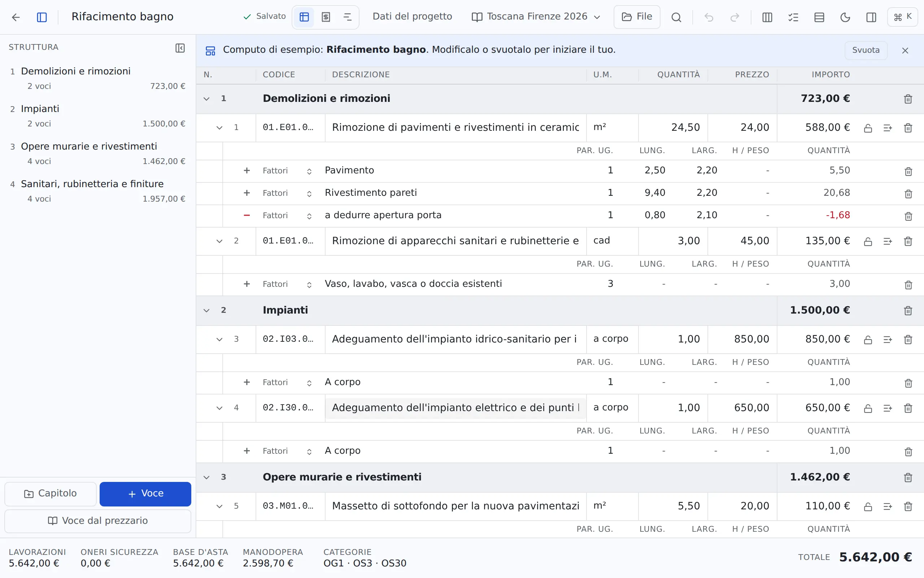Toggle the left sidebar panel icon

(x=42, y=17)
